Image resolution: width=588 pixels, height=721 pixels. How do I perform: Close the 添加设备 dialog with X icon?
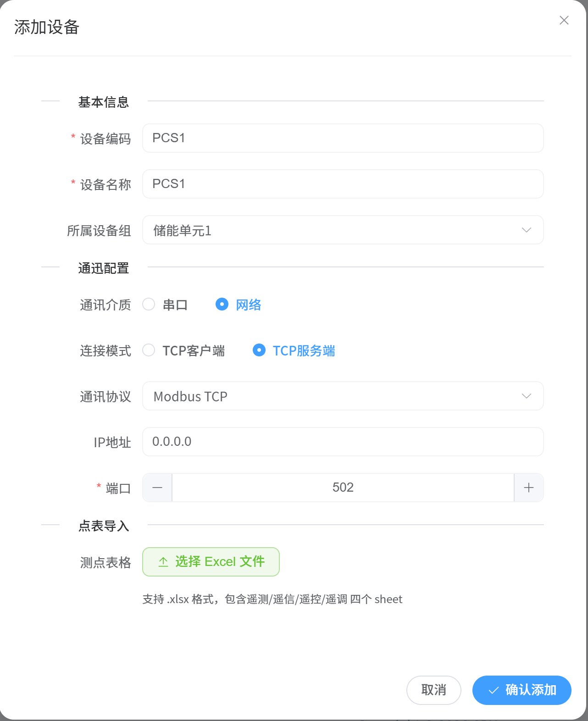click(564, 20)
